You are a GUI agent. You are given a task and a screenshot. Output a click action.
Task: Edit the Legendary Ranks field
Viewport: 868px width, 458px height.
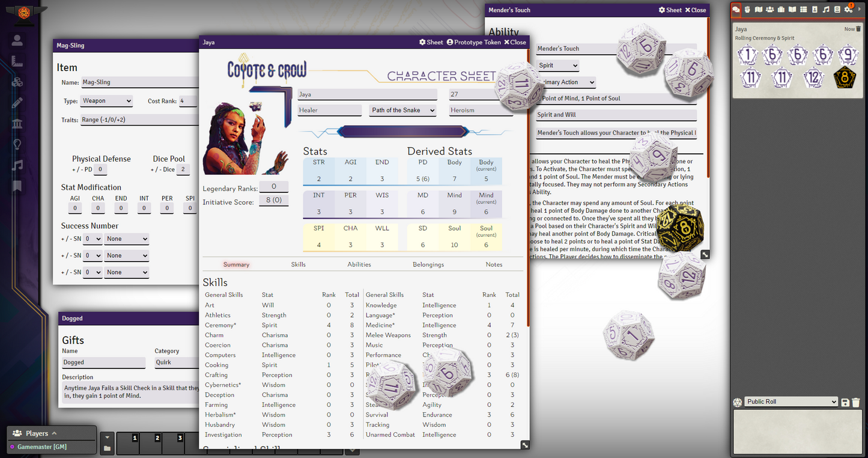(273, 187)
